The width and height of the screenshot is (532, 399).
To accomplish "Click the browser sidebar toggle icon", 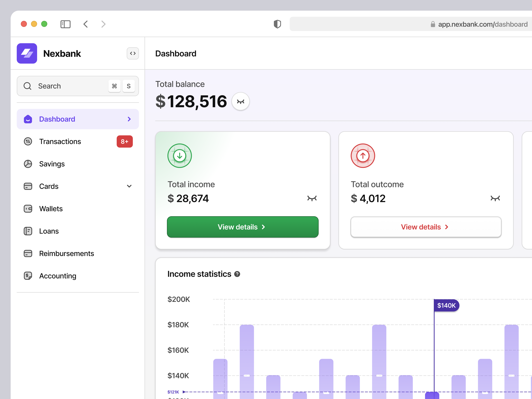I will pyautogui.click(x=65, y=24).
